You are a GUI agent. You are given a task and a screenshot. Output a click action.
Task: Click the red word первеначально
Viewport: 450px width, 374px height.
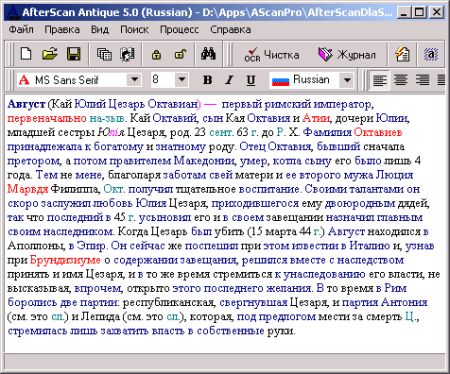[x=47, y=118]
